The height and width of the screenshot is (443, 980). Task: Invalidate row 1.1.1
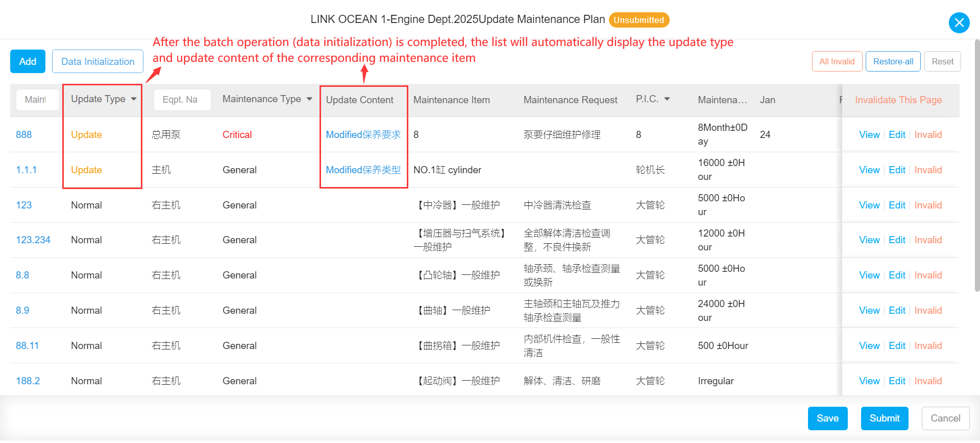coord(928,170)
